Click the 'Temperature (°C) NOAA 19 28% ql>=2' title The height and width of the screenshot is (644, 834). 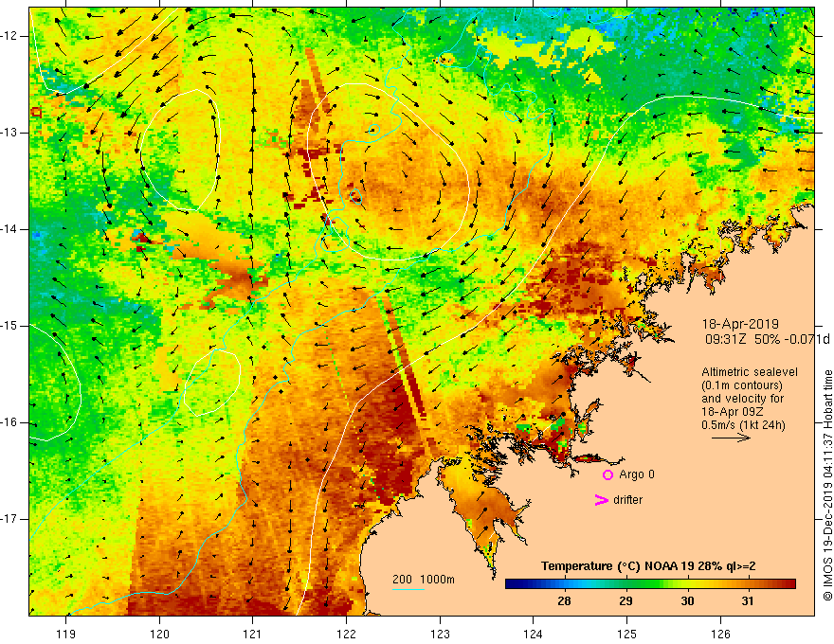(648, 566)
